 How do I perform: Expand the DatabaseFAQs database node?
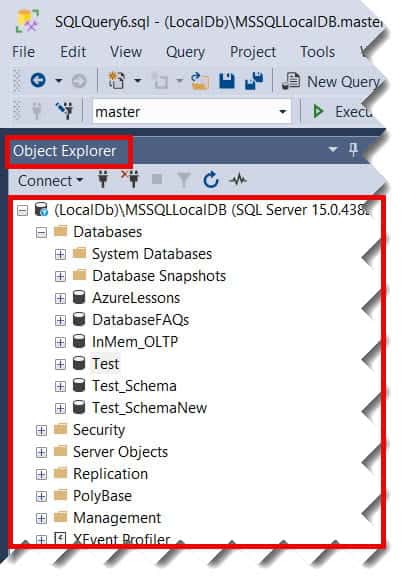point(60,320)
